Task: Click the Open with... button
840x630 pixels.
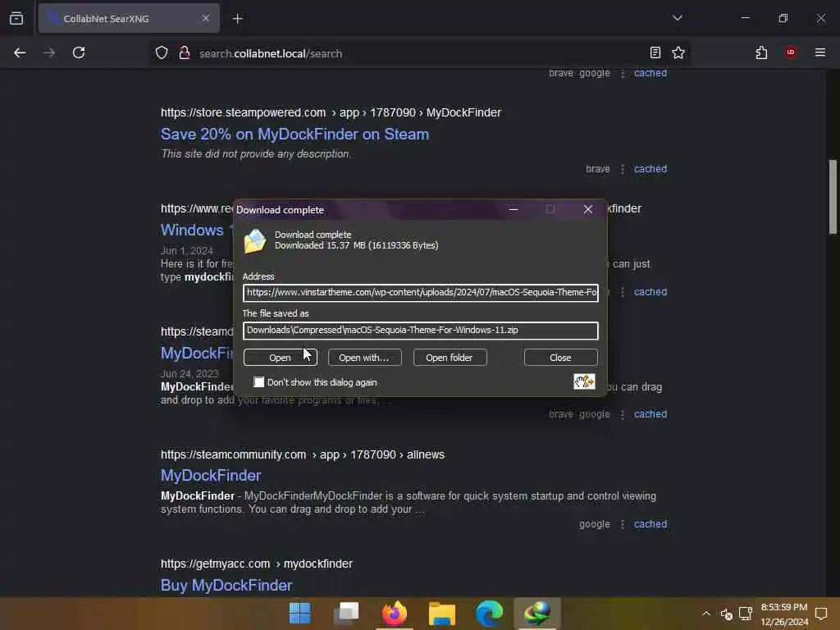Action: tap(364, 358)
